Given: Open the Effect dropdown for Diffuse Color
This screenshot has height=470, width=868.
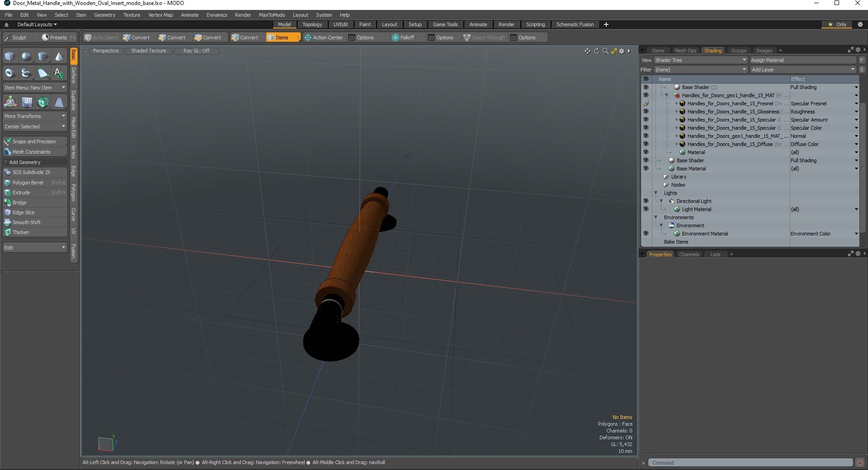Looking at the screenshot, I should coord(856,144).
